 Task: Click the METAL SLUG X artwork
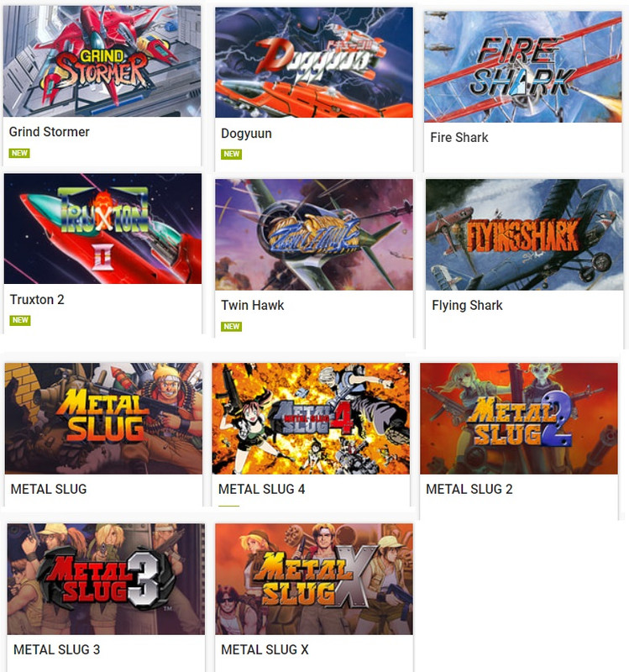[x=314, y=579]
